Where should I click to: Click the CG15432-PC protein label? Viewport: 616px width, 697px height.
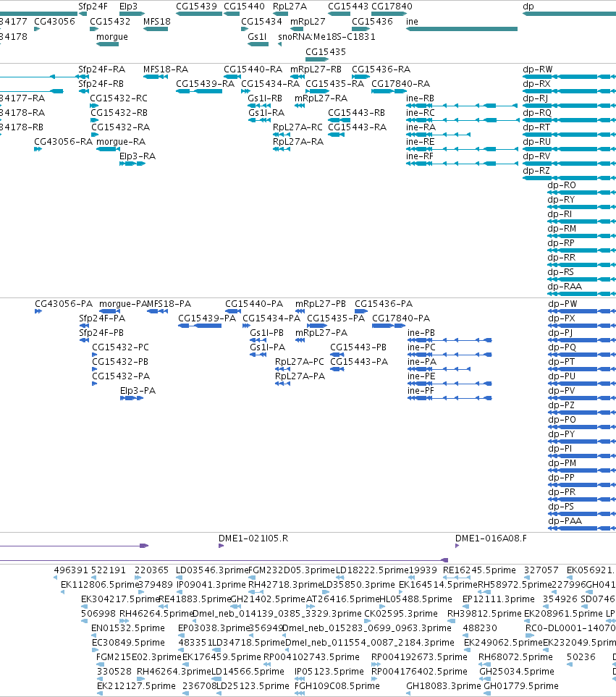(120, 347)
